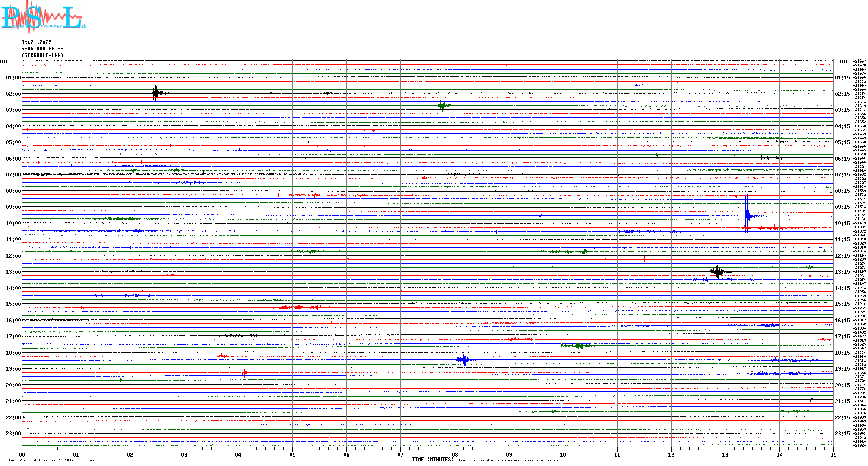This screenshot has height=466, width=868.
Task: Click the Each Vertical Division microvolts note
Action: point(55,460)
